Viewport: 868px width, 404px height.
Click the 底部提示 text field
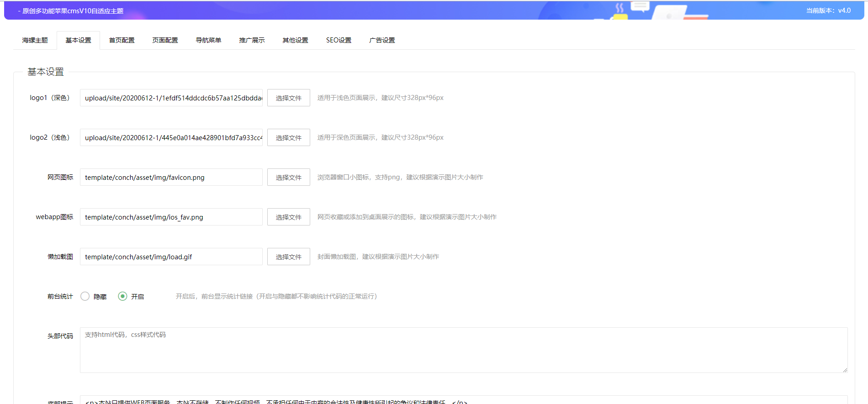point(464,400)
